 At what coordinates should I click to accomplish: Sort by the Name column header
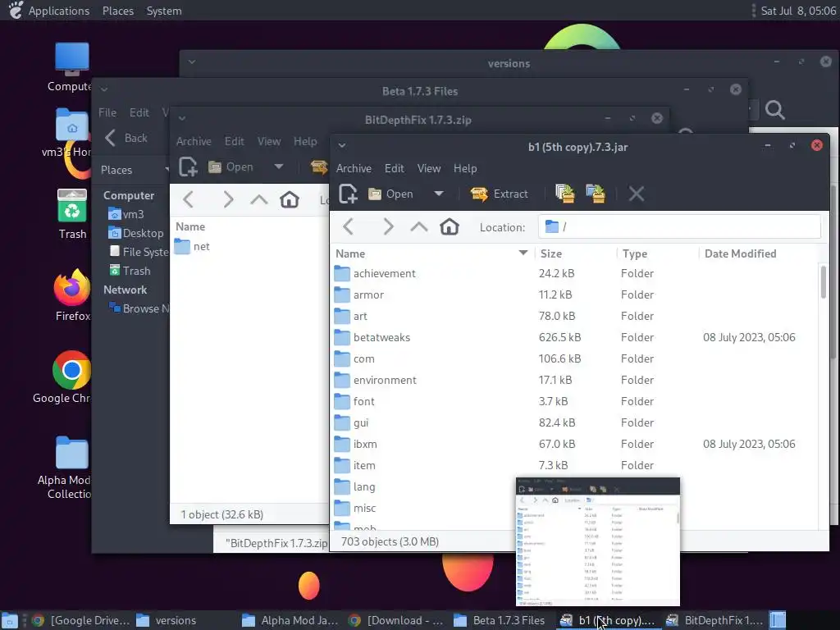(x=431, y=253)
